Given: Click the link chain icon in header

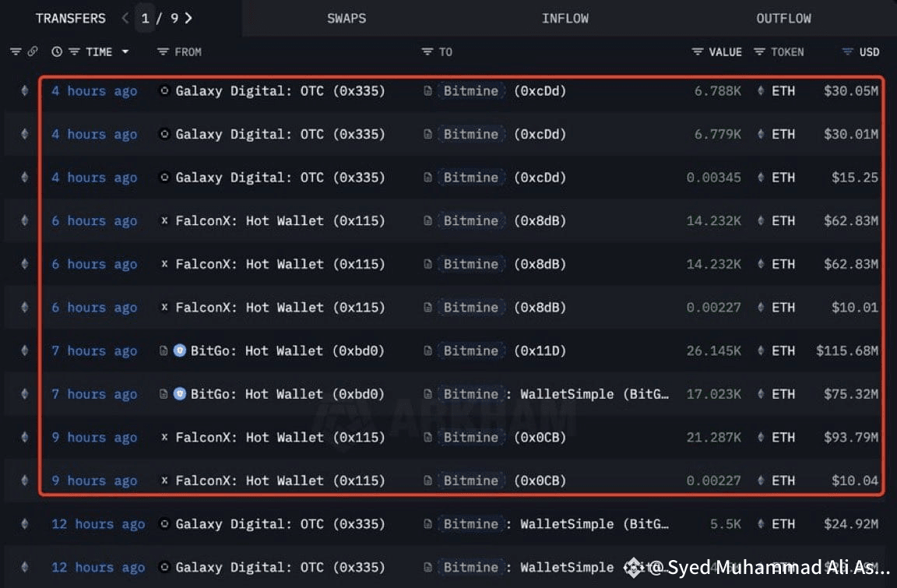Looking at the screenshot, I should point(33,51).
